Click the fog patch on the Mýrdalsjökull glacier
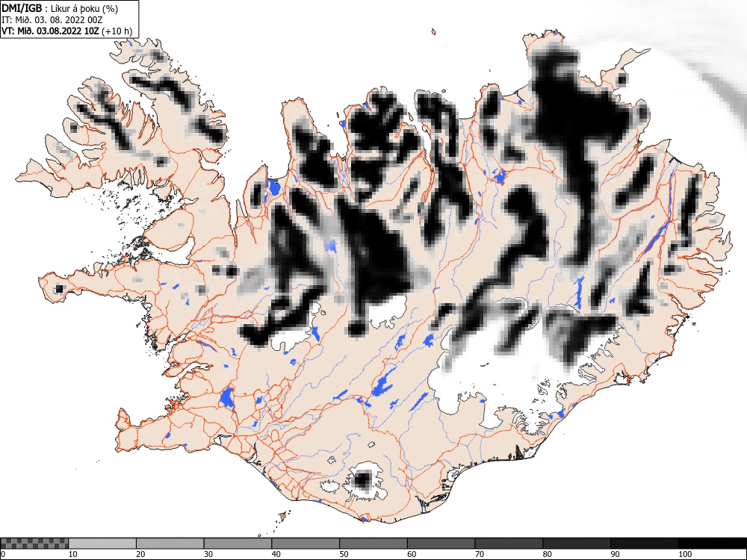Screen dimensions: 747x560 coord(364,479)
